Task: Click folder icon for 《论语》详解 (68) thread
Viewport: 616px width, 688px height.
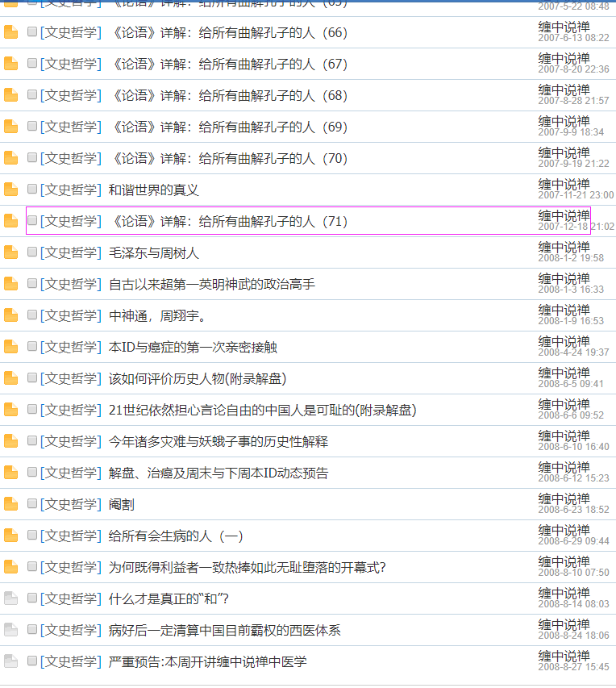Action: (x=11, y=95)
